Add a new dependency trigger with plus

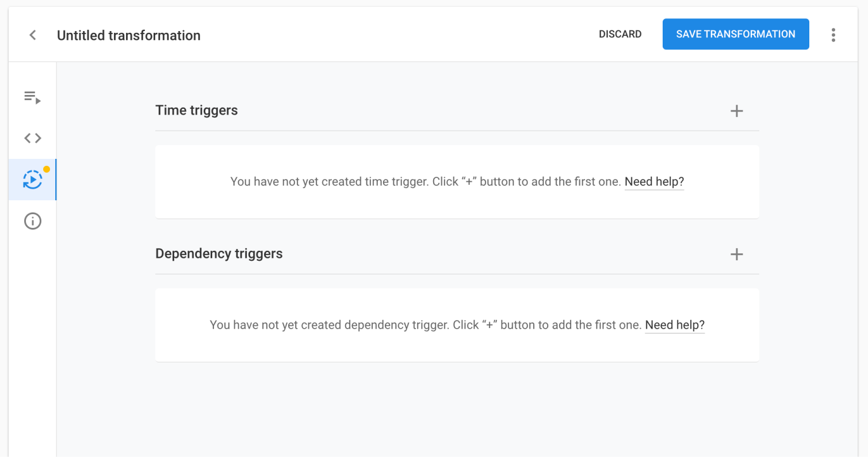(x=736, y=254)
